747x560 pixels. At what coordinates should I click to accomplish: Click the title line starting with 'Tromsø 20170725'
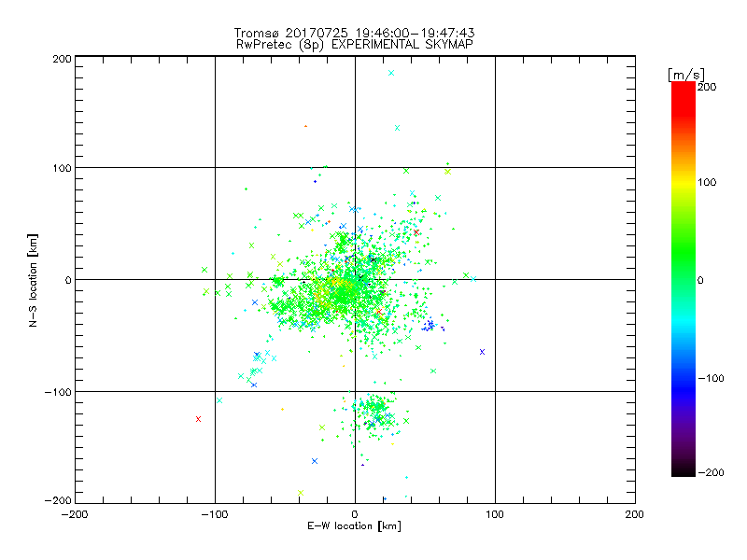[x=354, y=33]
